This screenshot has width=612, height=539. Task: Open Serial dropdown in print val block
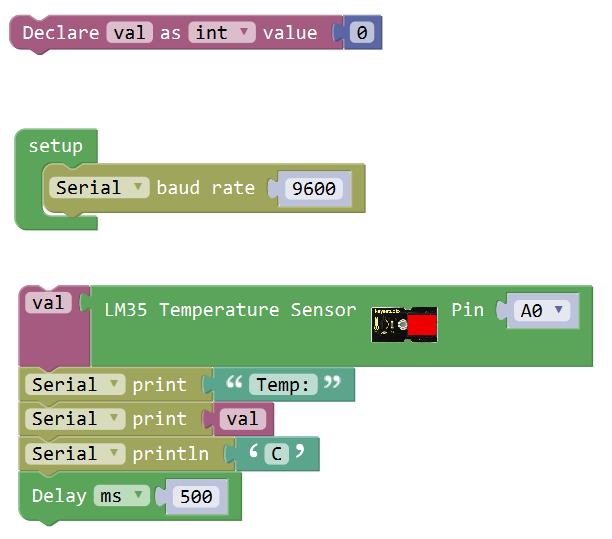coord(75,419)
